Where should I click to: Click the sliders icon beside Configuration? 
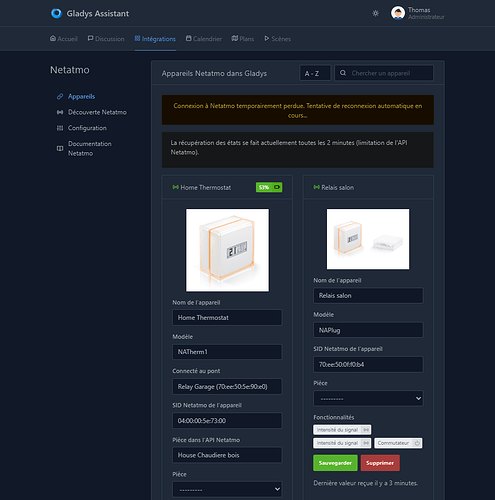pos(60,128)
